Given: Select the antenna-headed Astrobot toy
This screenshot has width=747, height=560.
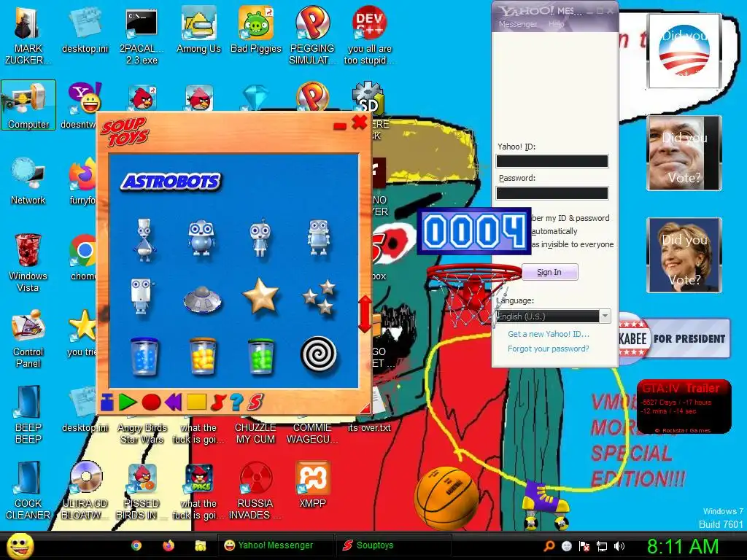Looking at the screenshot, I should [260, 238].
